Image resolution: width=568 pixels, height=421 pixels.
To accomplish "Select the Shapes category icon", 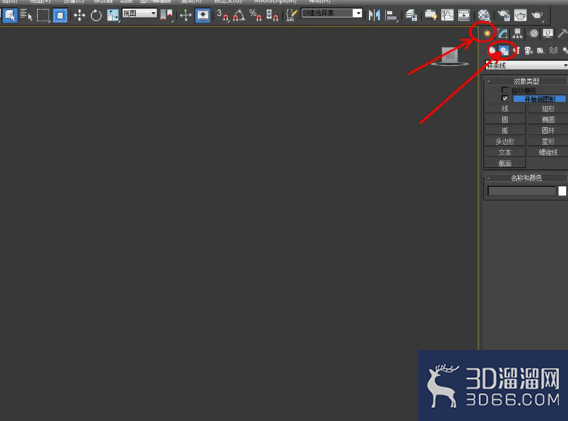I will (504, 51).
